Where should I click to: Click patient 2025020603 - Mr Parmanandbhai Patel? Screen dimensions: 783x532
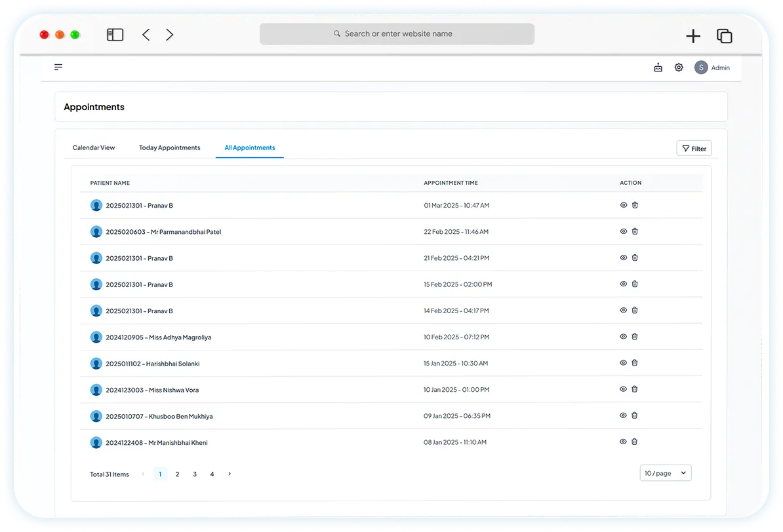163,232
